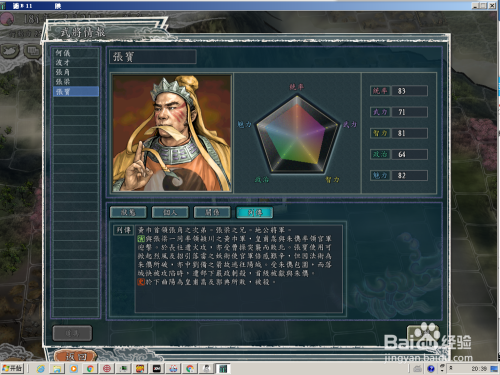Open the monitor icon in taskbar
This screenshot has height=375, width=500.
coord(123,369)
